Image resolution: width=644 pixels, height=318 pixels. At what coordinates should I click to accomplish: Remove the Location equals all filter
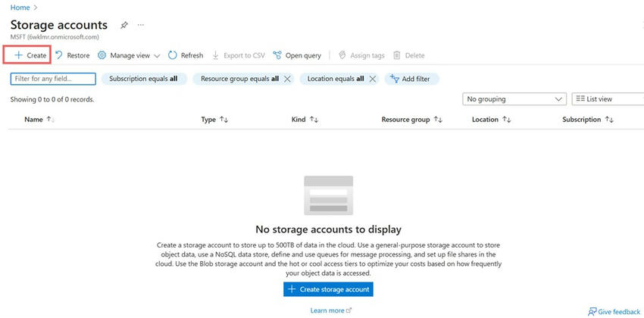(x=373, y=79)
